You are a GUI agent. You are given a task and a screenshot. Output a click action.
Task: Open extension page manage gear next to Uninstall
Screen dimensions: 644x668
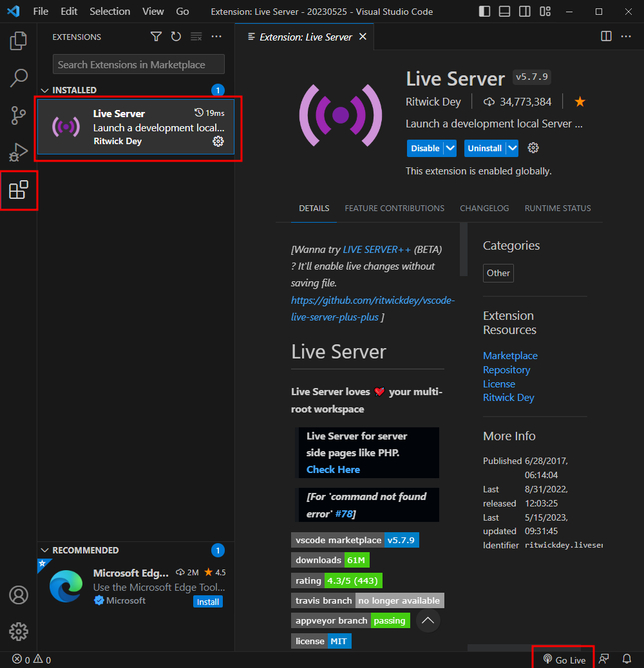pyautogui.click(x=533, y=148)
